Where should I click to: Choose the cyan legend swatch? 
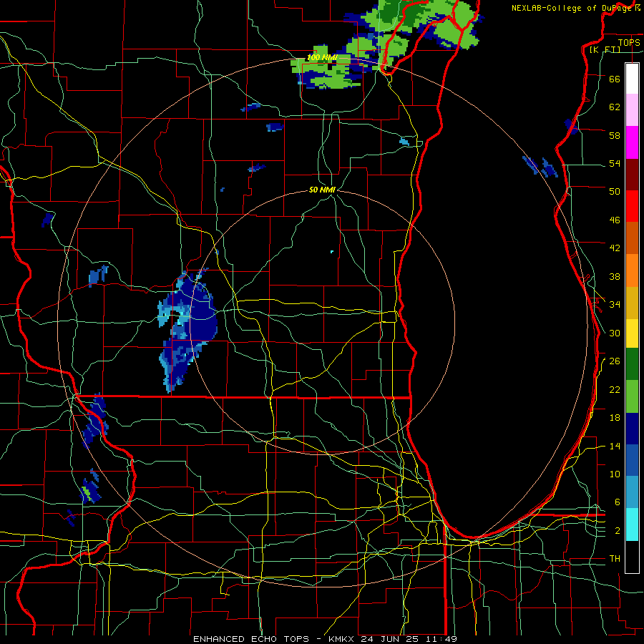click(632, 525)
